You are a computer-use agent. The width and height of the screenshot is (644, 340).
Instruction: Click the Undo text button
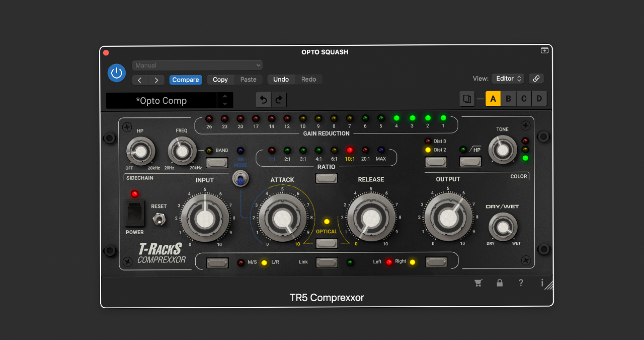click(281, 80)
